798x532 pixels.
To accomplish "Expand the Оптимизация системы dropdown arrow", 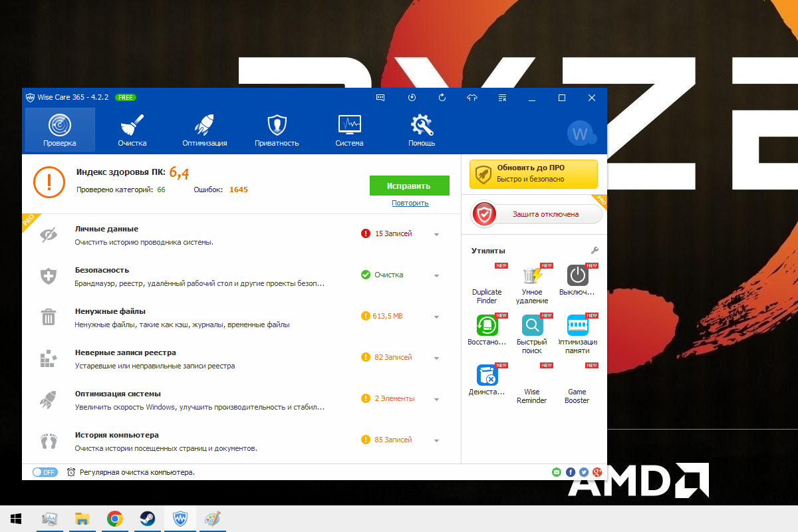I will click(x=437, y=400).
